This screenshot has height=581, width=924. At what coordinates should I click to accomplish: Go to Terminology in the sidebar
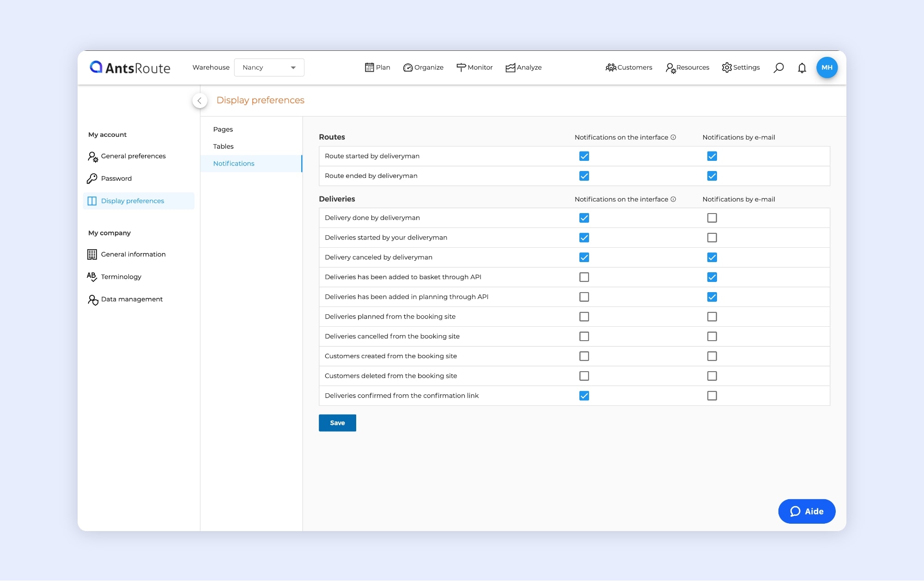coord(121,277)
